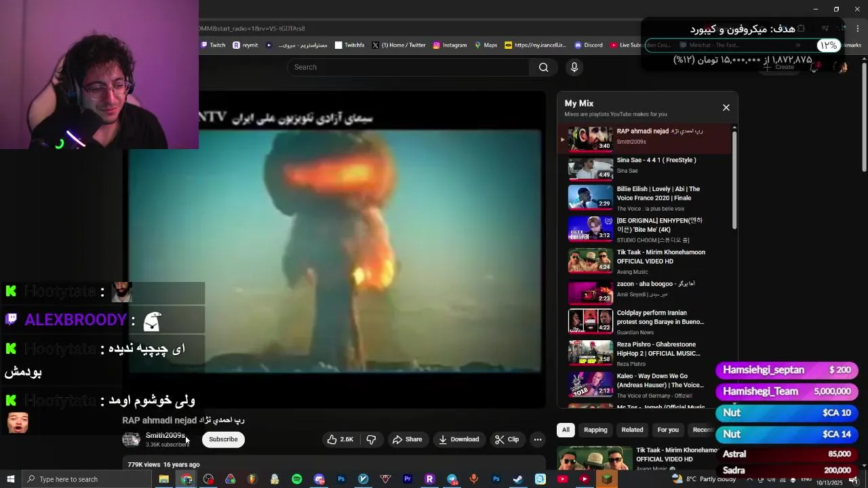
Task: Click the YouTube search input field
Action: tap(408, 67)
